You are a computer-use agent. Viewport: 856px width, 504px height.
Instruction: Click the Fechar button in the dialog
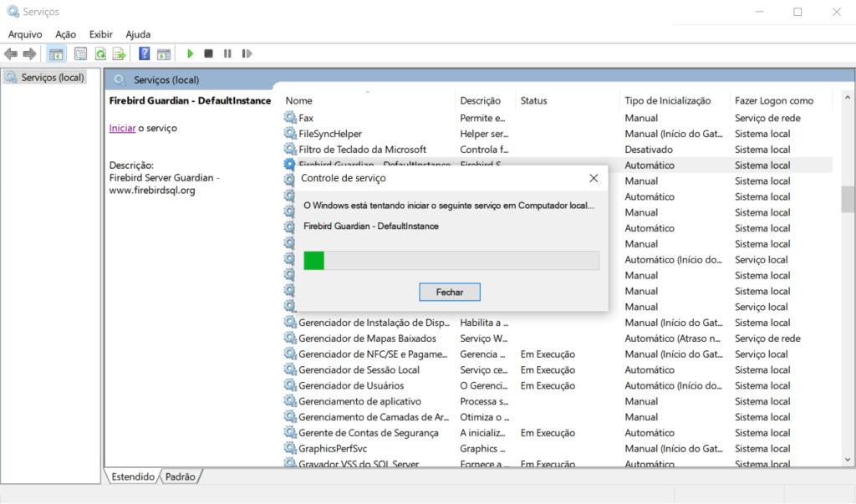[449, 293]
